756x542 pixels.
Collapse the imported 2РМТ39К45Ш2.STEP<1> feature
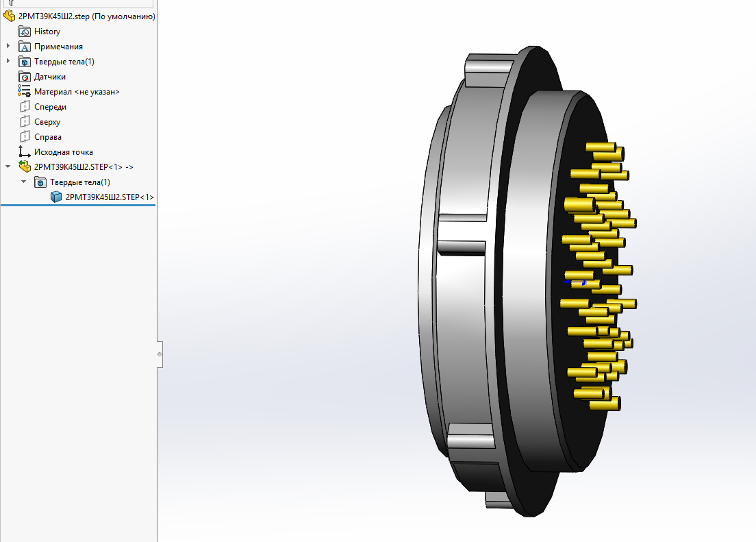pyautogui.click(x=8, y=167)
